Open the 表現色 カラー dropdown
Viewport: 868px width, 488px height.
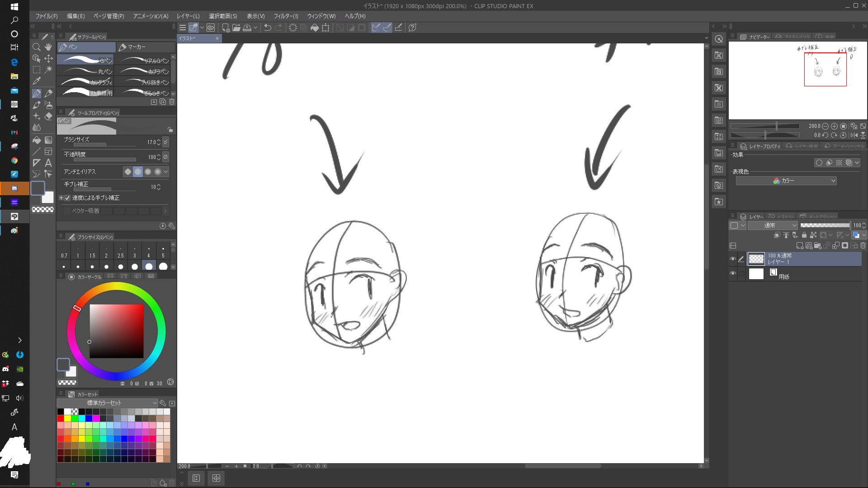tap(786, 181)
